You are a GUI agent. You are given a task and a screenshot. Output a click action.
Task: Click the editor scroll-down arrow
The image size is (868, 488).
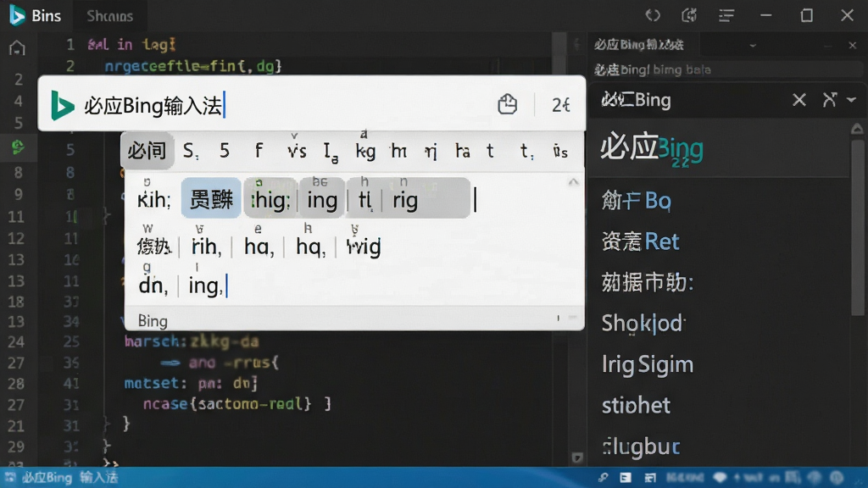[576, 457]
